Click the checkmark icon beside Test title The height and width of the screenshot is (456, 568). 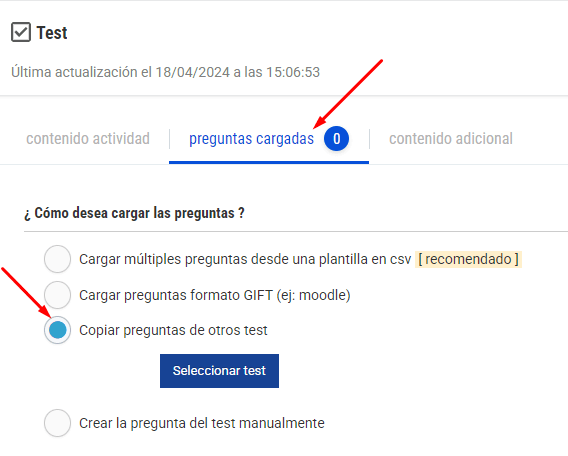(21, 32)
